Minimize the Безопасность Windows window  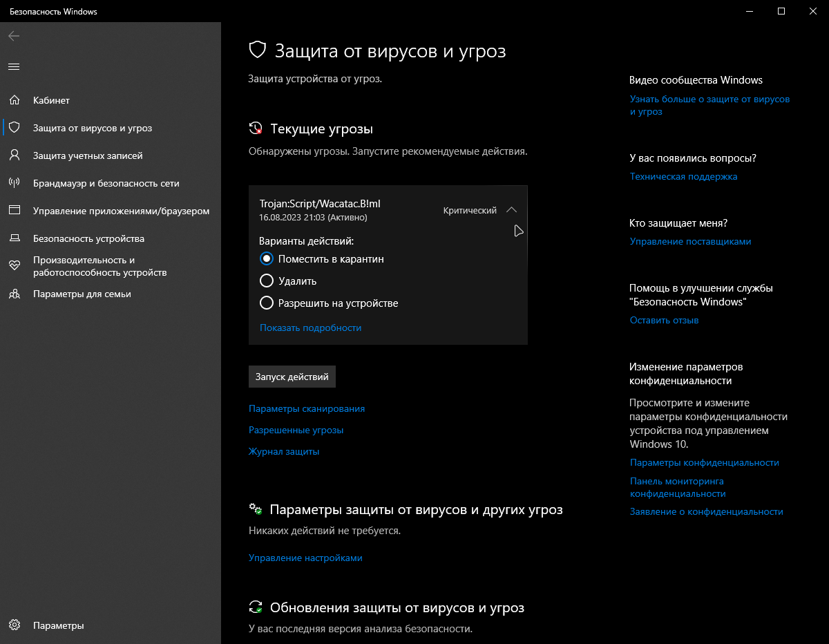tap(749, 11)
